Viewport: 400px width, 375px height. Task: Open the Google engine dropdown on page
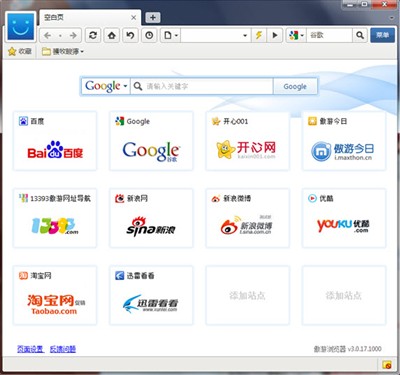pyautogui.click(x=106, y=86)
